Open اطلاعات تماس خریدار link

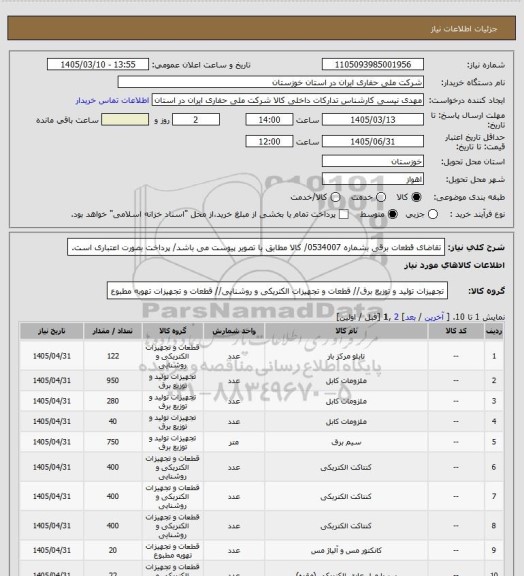112,100
